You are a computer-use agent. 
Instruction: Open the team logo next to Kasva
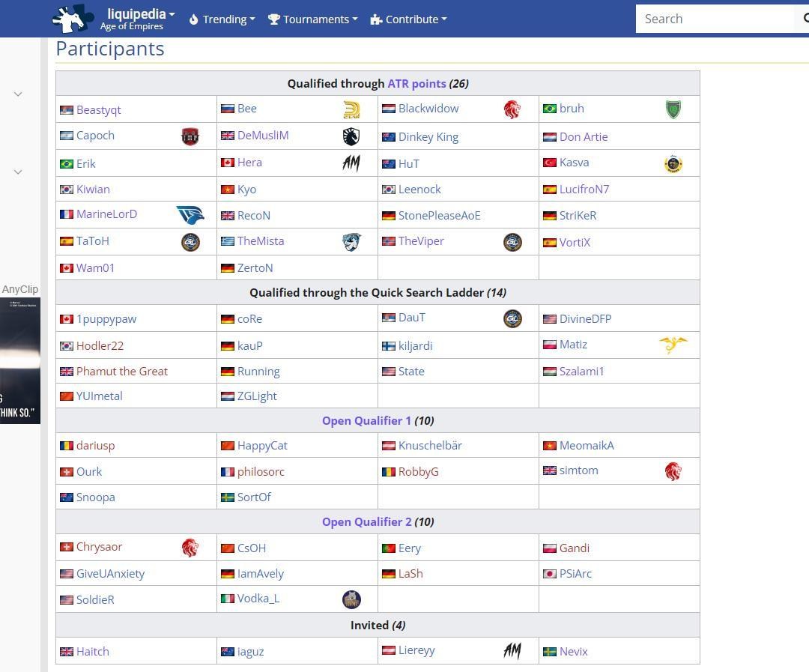click(x=673, y=163)
